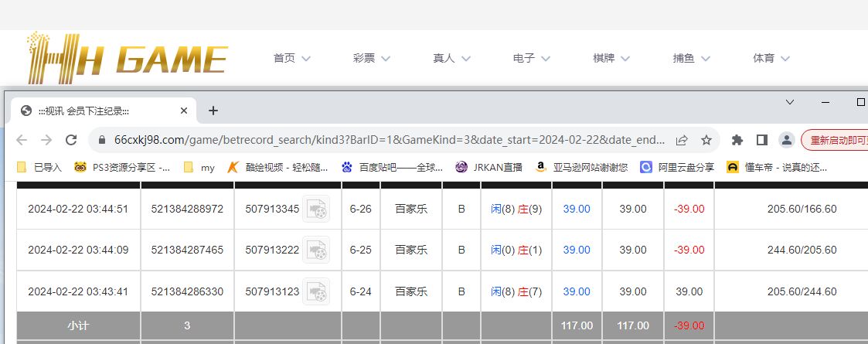The image size is (868, 344).
Task: Expand the 真人 navigation dropdown
Action: pyautogui.click(x=452, y=58)
